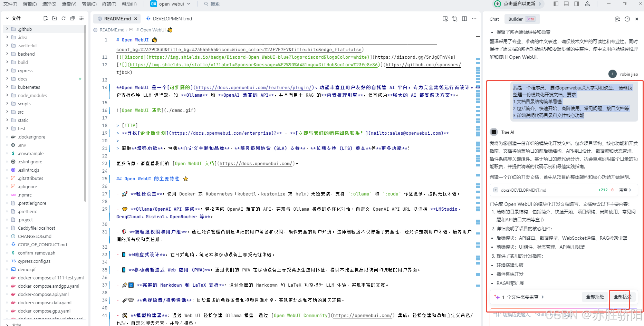Expand the static folder
This screenshot has height=326, width=644.
click(x=7, y=120)
